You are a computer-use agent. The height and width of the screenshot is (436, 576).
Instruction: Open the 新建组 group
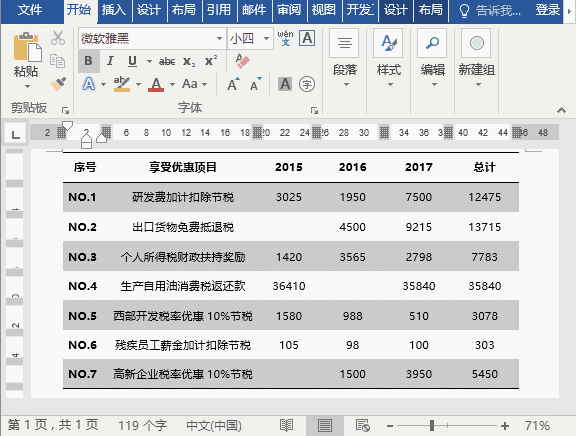(x=476, y=59)
